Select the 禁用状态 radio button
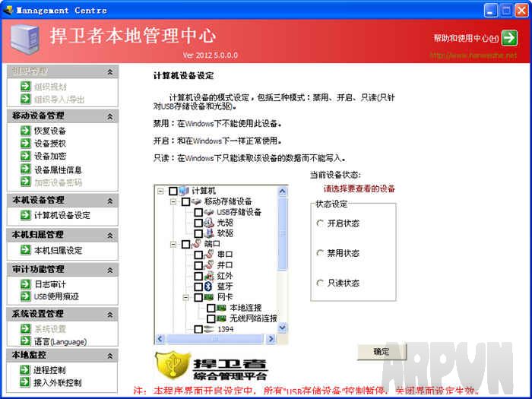Image resolution: width=532 pixels, height=399 pixels. tap(320, 253)
